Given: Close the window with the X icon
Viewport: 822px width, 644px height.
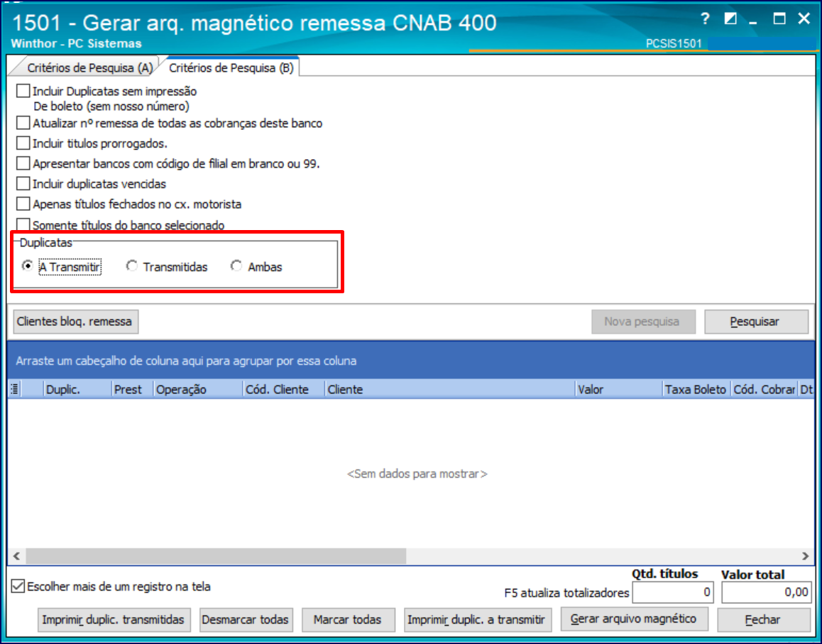Looking at the screenshot, I should [804, 19].
